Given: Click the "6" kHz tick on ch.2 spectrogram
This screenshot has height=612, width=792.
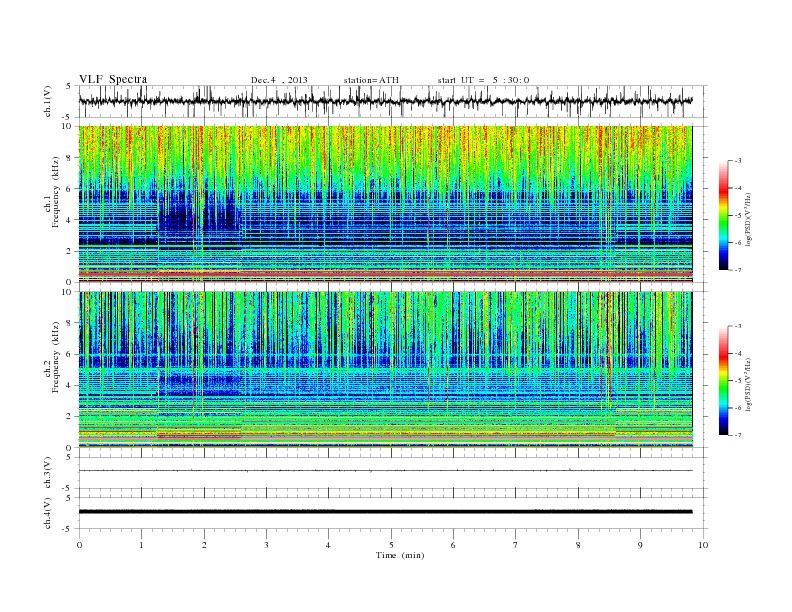Looking at the screenshot, I should 70,354.
